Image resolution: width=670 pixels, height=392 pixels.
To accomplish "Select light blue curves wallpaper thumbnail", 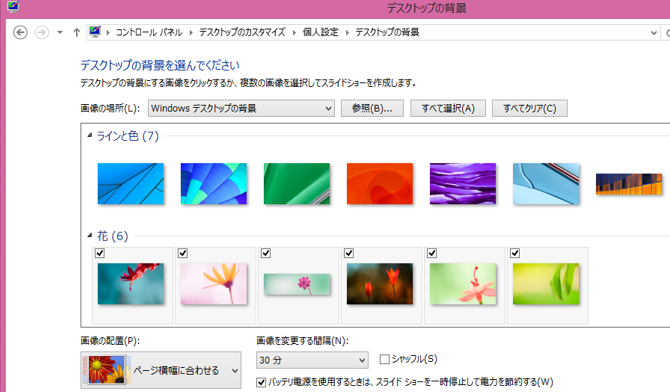I will pyautogui.click(x=546, y=184).
